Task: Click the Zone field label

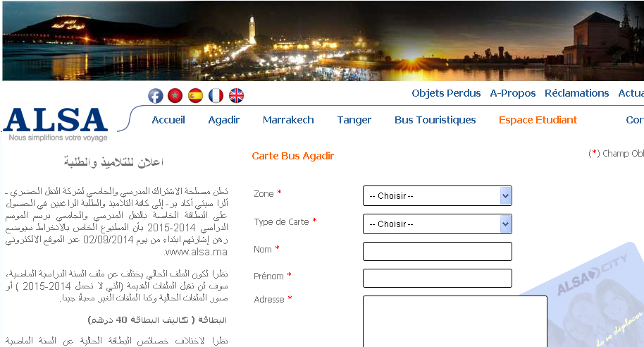Action: coord(264,194)
